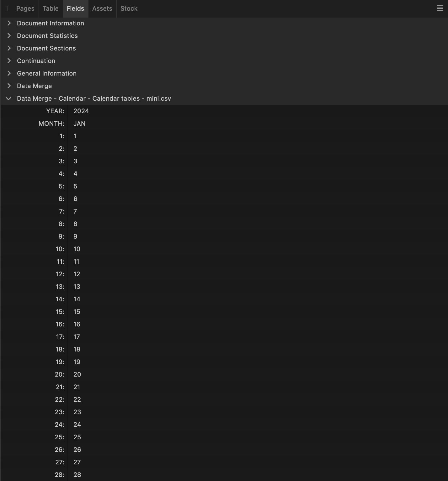Click the field 1 value
The height and width of the screenshot is (481, 448).
[75, 136]
